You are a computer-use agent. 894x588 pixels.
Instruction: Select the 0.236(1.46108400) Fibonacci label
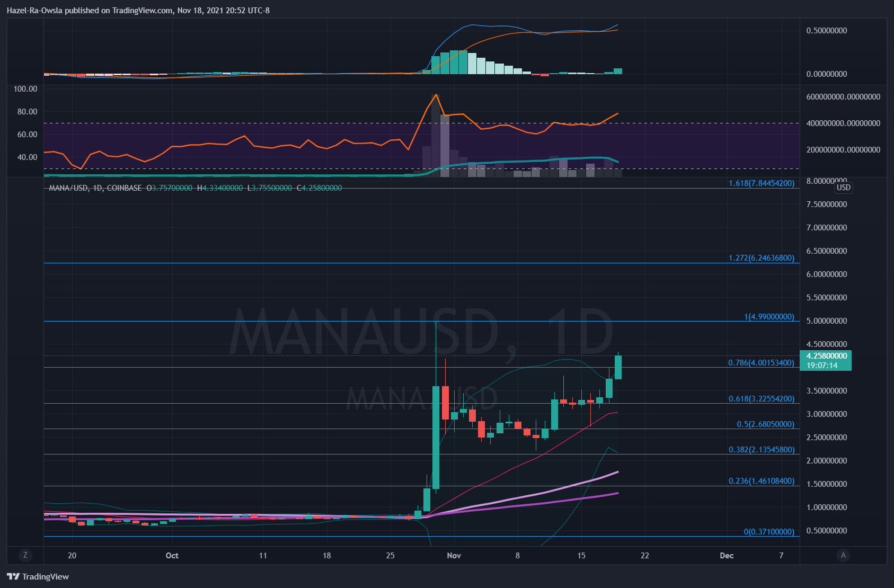pyautogui.click(x=762, y=481)
